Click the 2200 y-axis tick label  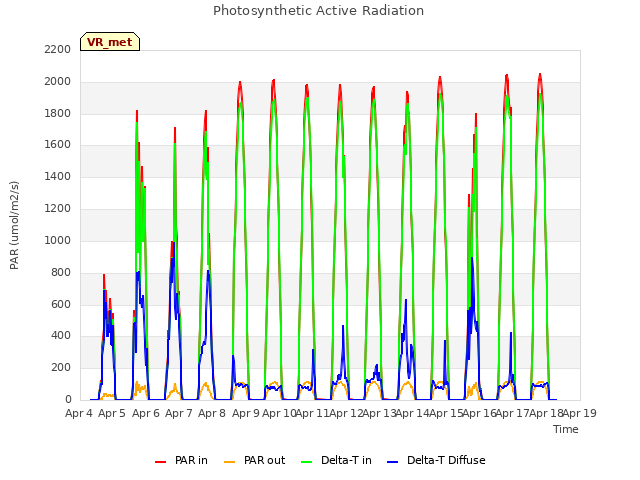[x=58, y=49]
